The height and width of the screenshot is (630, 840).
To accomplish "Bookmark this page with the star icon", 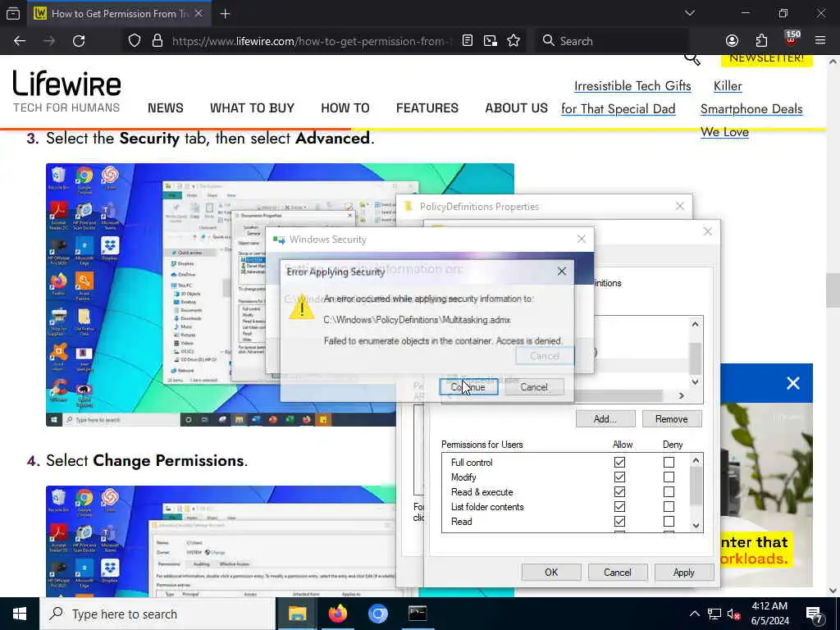I will pos(514,41).
